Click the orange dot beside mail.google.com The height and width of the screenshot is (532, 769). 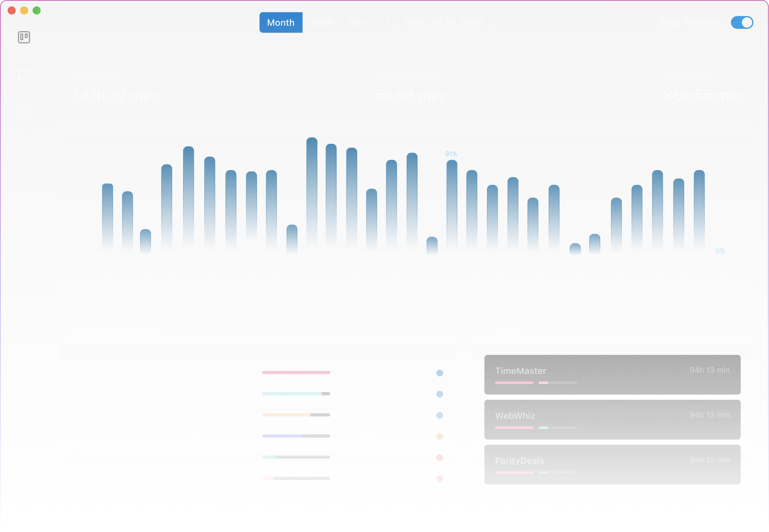tap(440, 436)
